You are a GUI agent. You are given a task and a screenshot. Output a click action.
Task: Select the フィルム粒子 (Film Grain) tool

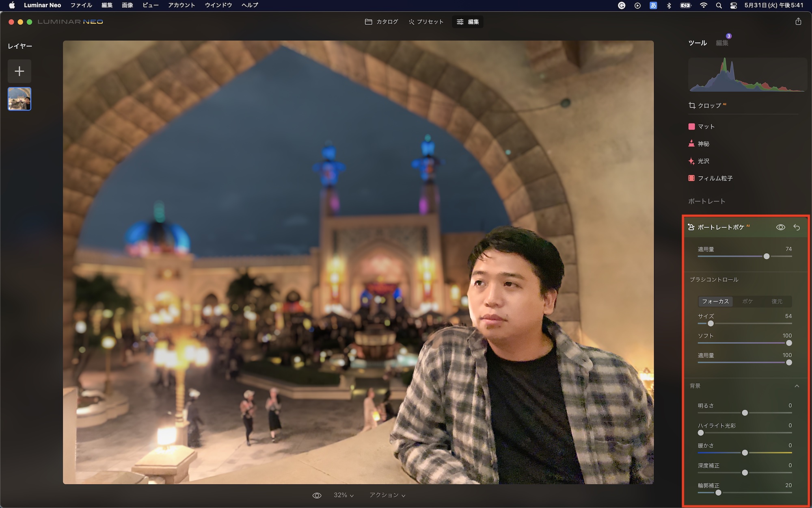[x=715, y=178]
